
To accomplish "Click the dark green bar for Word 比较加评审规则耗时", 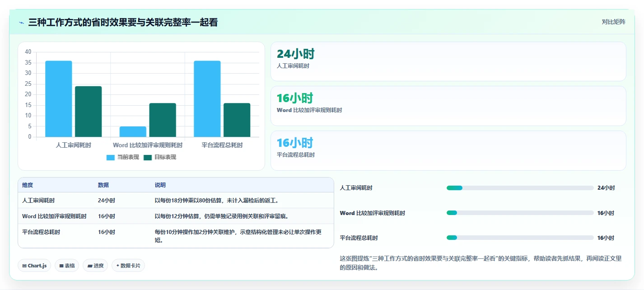I will pos(163,120).
